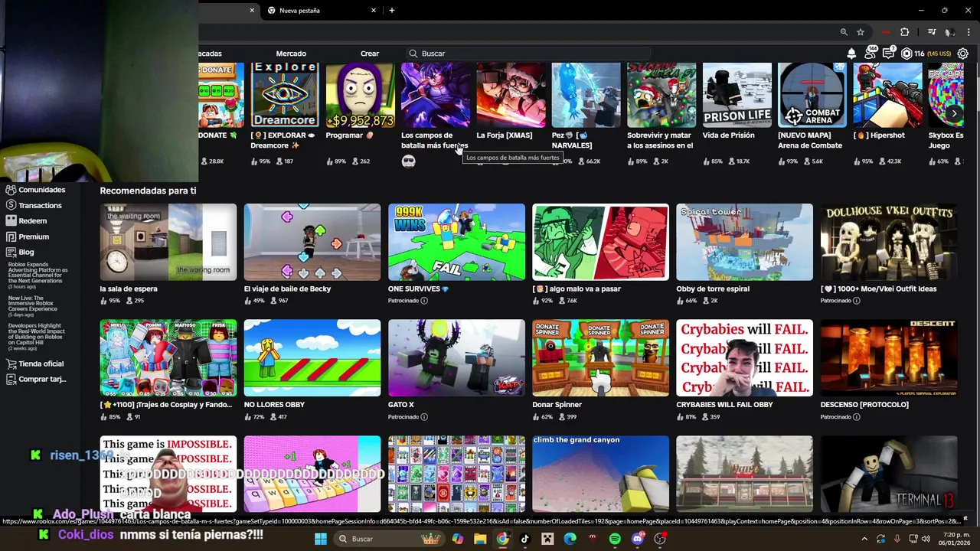Image resolution: width=980 pixels, height=551 pixels.
Task: Open La Forja [XMAS] game tile
Action: [x=511, y=103]
